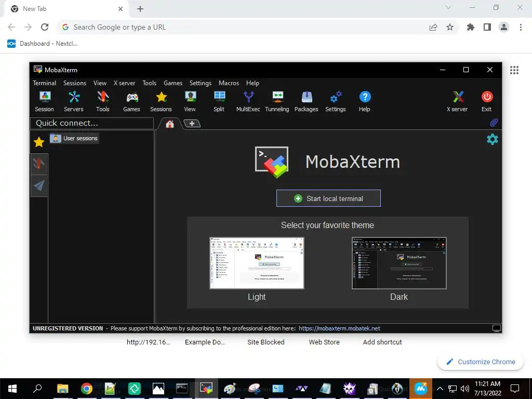Select the paper plane Macros sidebar tab
Screen dimensions: 532x399
39,185
